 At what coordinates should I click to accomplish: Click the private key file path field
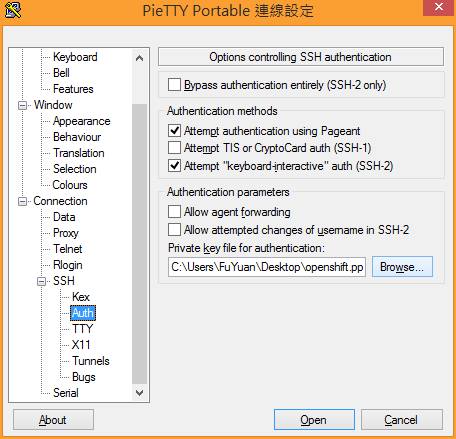point(267,267)
